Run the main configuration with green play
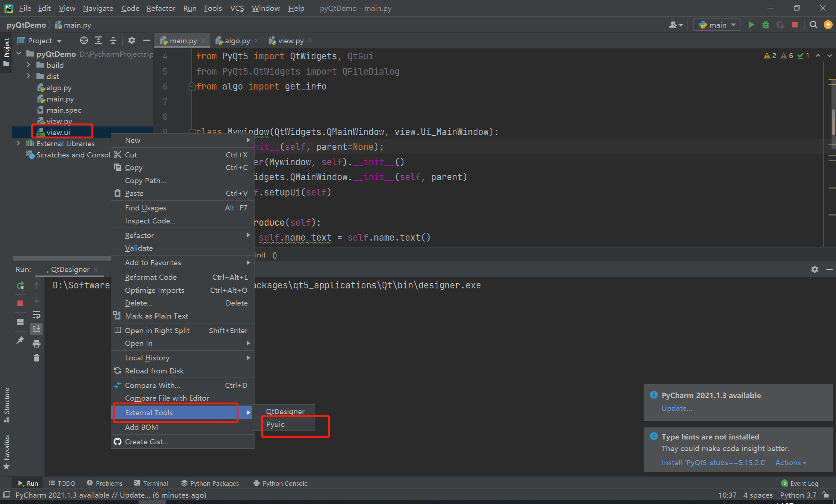This screenshot has width=836, height=504. [x=751, y=25]
